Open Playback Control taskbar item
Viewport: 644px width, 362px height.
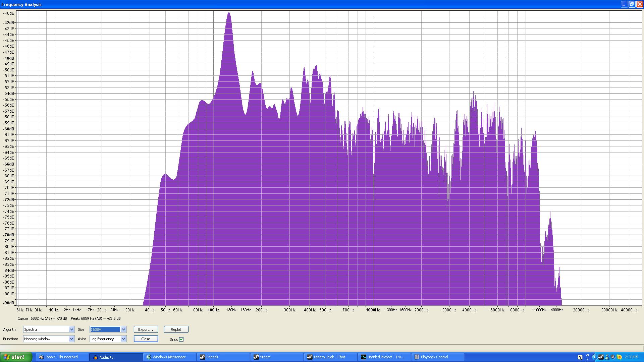[438, 357]
